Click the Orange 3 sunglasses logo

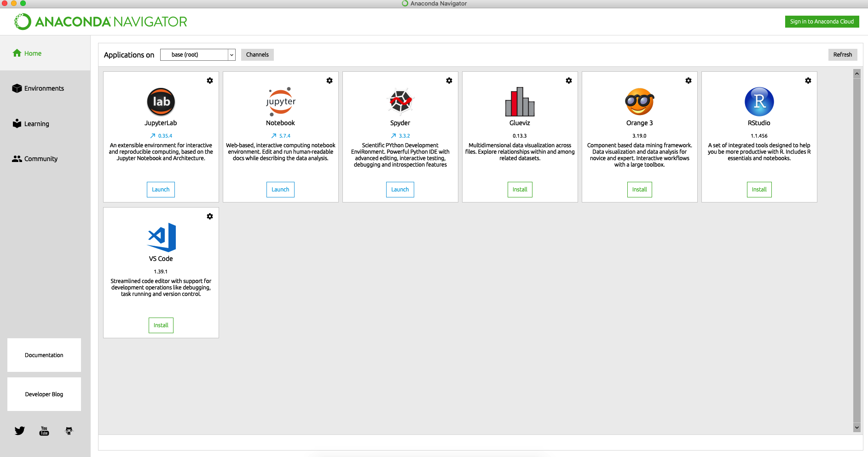pyautogui.click(x=640, y=102)
